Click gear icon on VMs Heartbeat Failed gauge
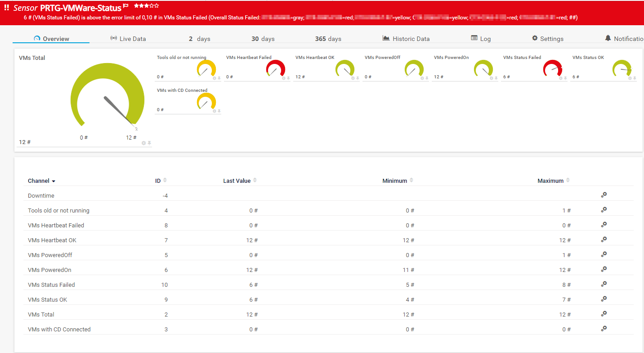Screen dimensions: 644x353 click(284, 78)
